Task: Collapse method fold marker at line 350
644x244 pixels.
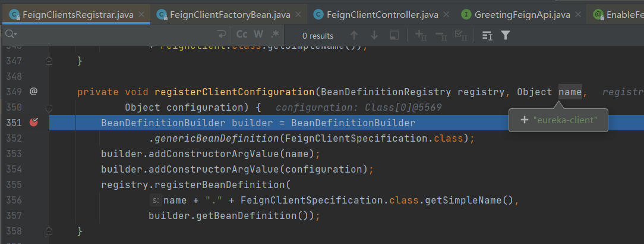Action: click(x=49, y=108)
